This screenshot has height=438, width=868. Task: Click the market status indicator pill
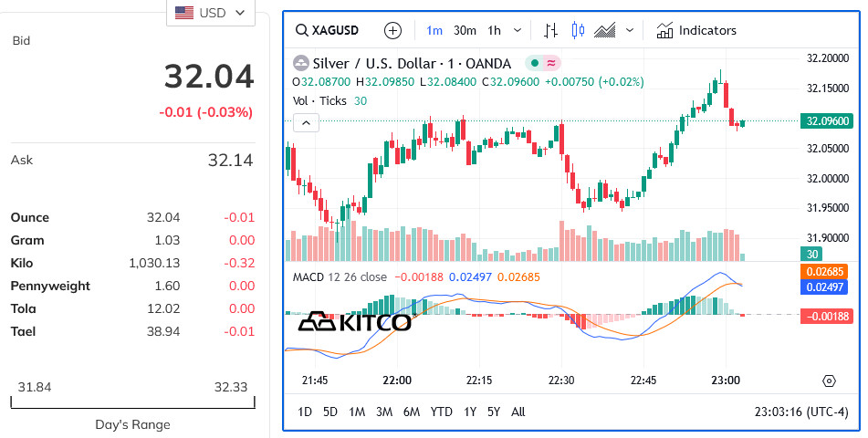coord(542,63)
